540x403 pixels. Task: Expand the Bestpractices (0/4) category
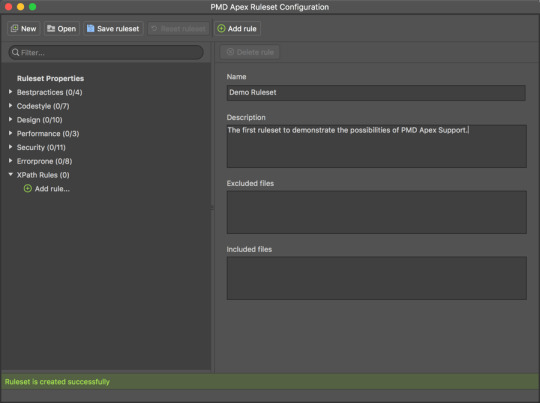[x=10, y=92]
